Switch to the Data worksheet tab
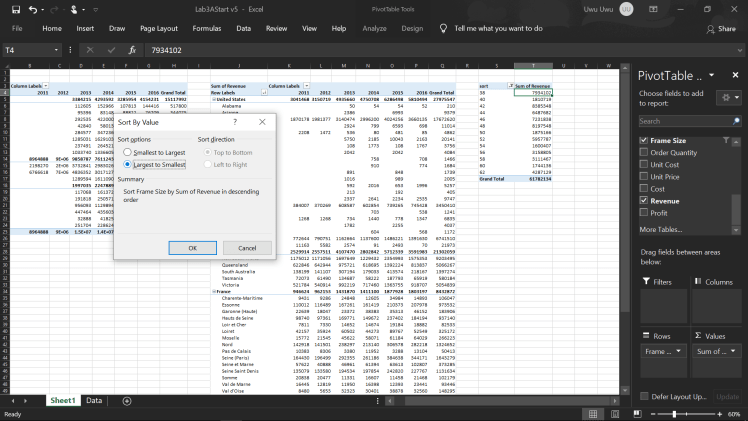 [93, 400]
